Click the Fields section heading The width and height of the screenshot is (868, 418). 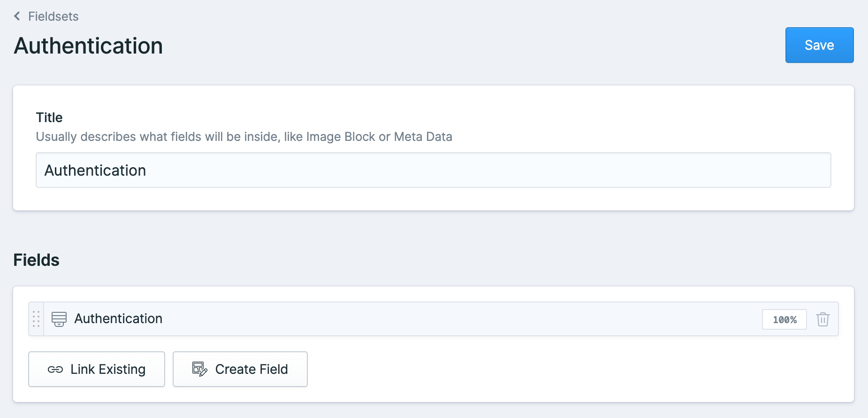36,260
